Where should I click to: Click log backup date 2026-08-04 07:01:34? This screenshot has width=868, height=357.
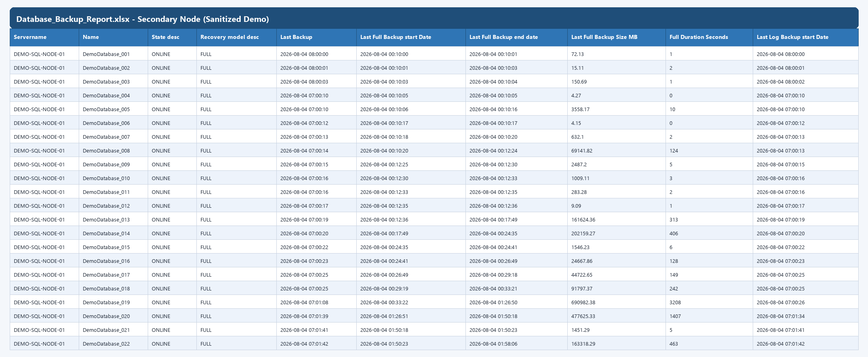coord(806,316)
